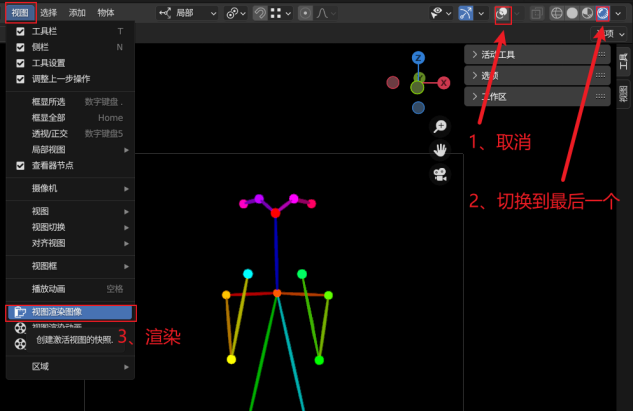
Task: Uncheck the 调整上一步操作 checkbox
Action: click(x=20, y=79)
